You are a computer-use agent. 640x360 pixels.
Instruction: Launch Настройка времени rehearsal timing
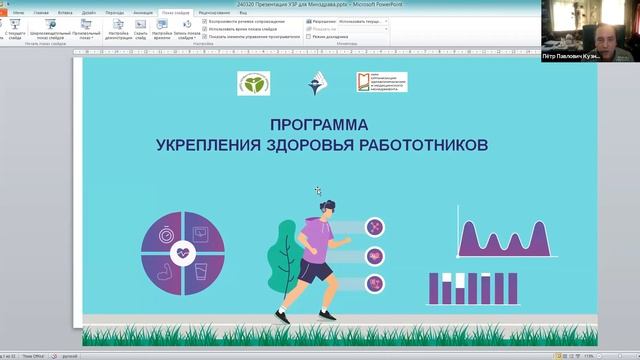coord(162,29)
